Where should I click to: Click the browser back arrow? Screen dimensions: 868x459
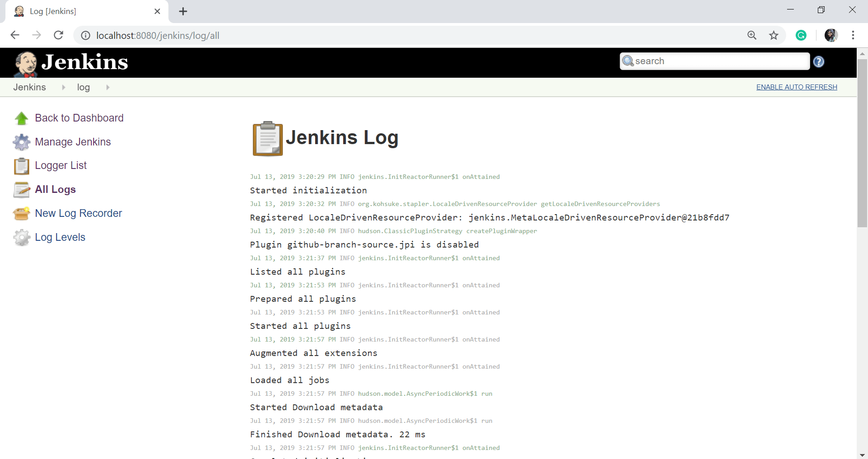click(x=15, y=35)
